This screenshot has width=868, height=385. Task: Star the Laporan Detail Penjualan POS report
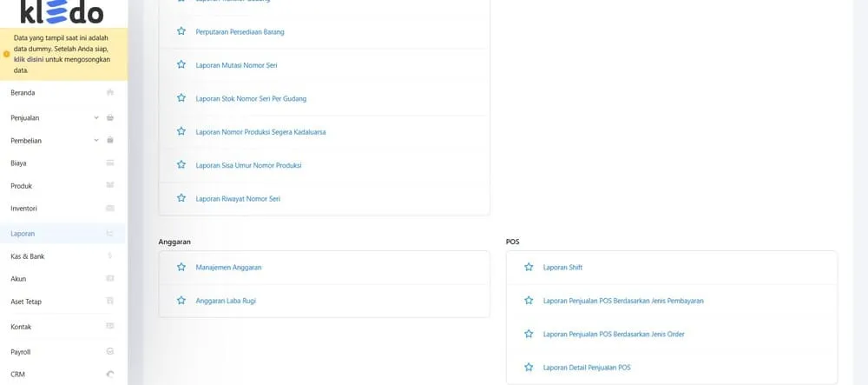coord(529,368)
